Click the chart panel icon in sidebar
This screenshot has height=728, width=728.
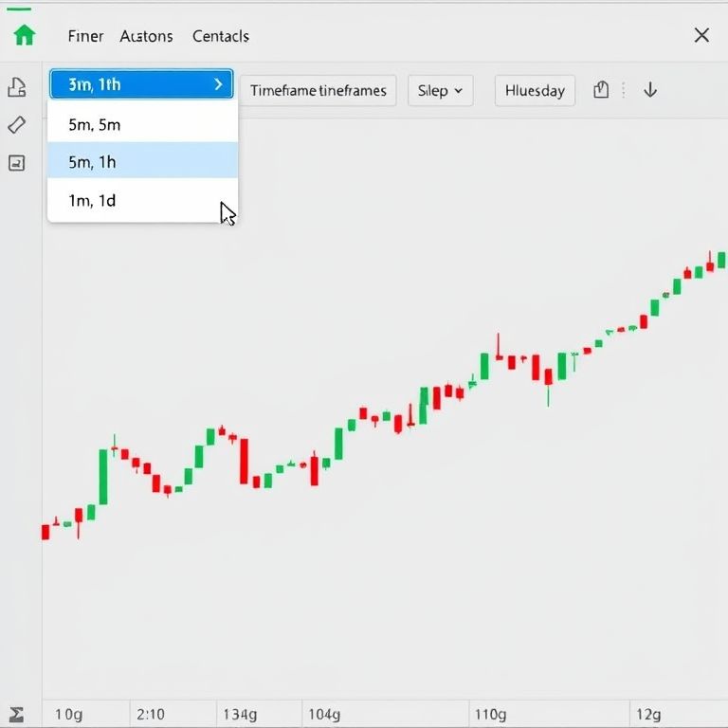tap(16, 163)
